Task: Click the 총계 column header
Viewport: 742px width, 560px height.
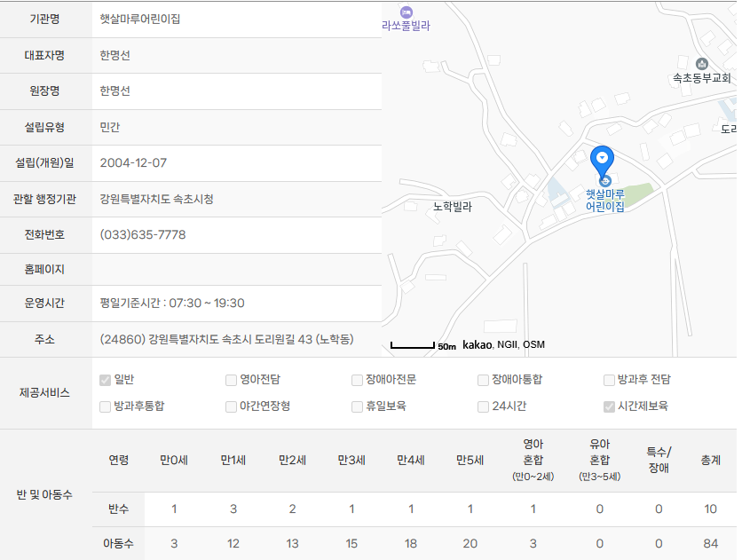Action: tap(710, 461)
